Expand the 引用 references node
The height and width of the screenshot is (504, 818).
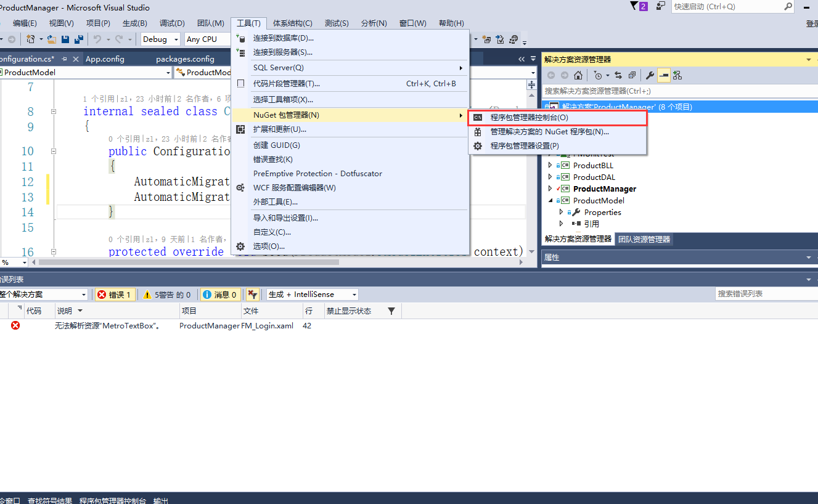[561, 224]
